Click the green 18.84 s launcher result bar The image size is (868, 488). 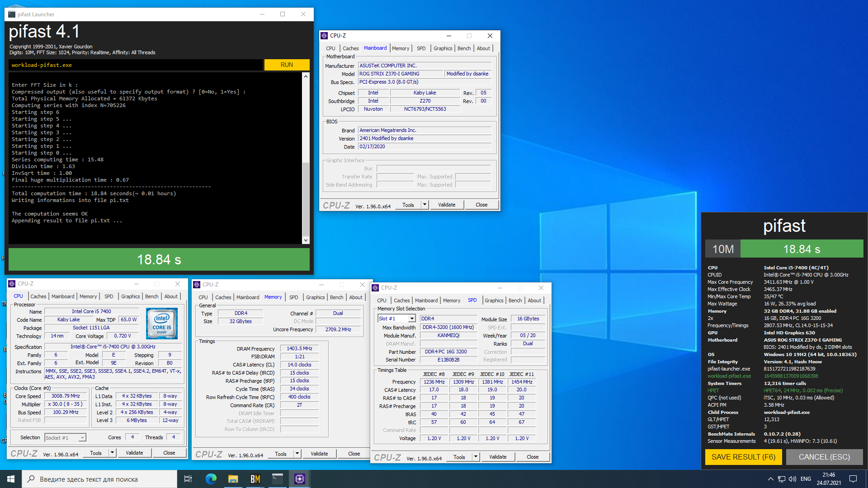tap(159, 259)
